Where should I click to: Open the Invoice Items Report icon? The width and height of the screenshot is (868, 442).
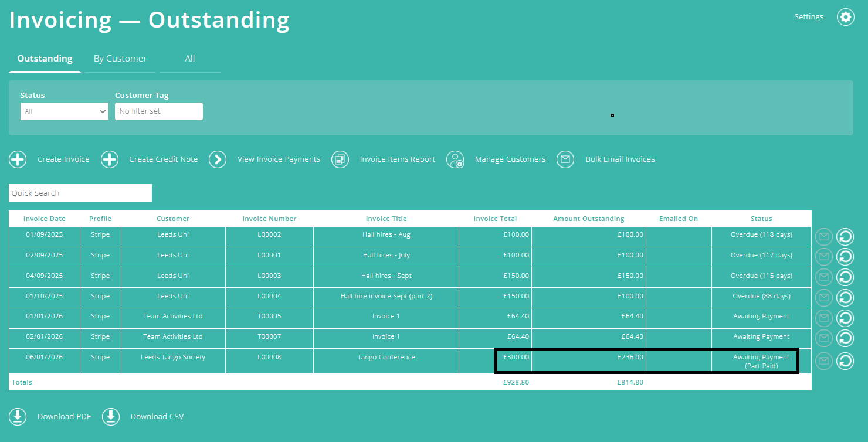click(340, 159)
